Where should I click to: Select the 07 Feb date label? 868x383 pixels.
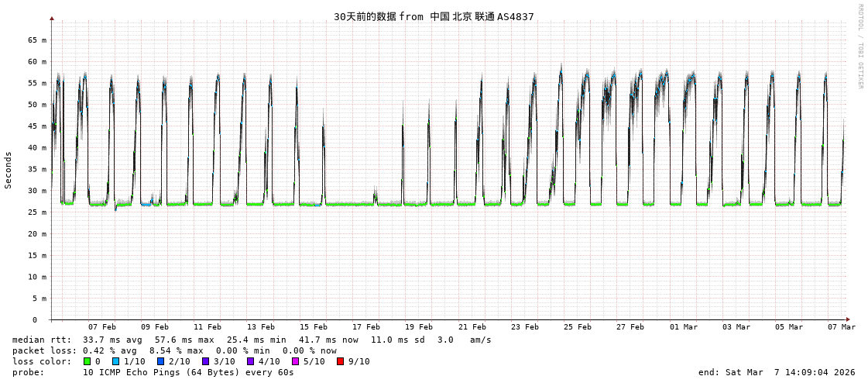pyautogui.click(x=101, y=327)
